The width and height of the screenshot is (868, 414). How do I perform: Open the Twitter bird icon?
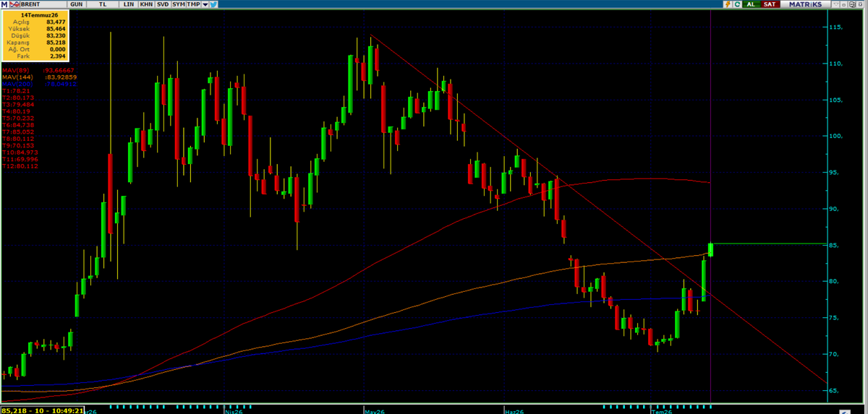214,4
